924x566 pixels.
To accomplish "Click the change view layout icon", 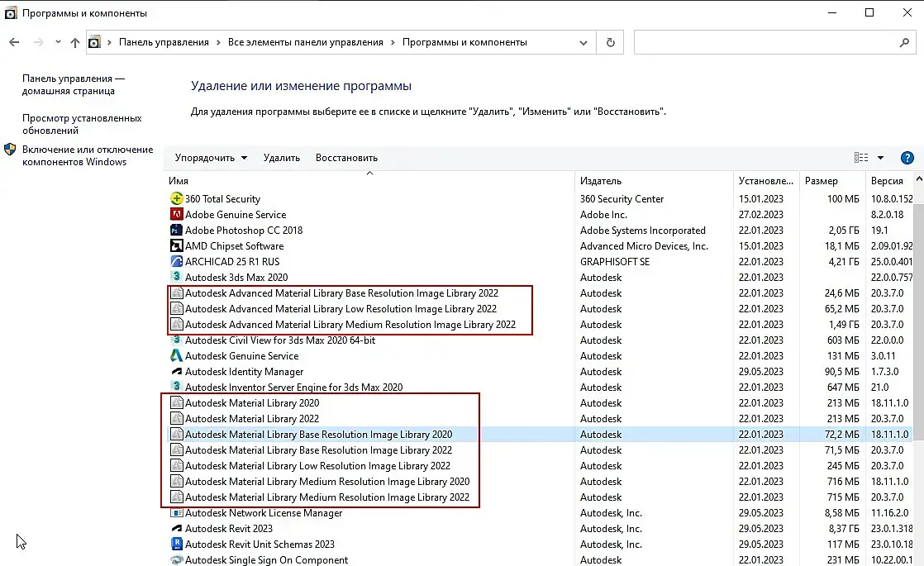I will coord(861,158).
